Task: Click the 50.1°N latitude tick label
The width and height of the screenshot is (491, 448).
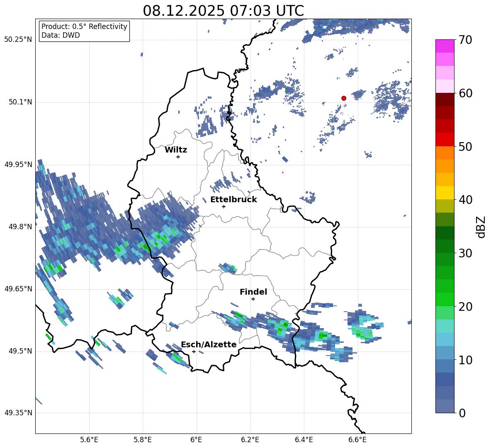Action: click(x=20, y=102)
